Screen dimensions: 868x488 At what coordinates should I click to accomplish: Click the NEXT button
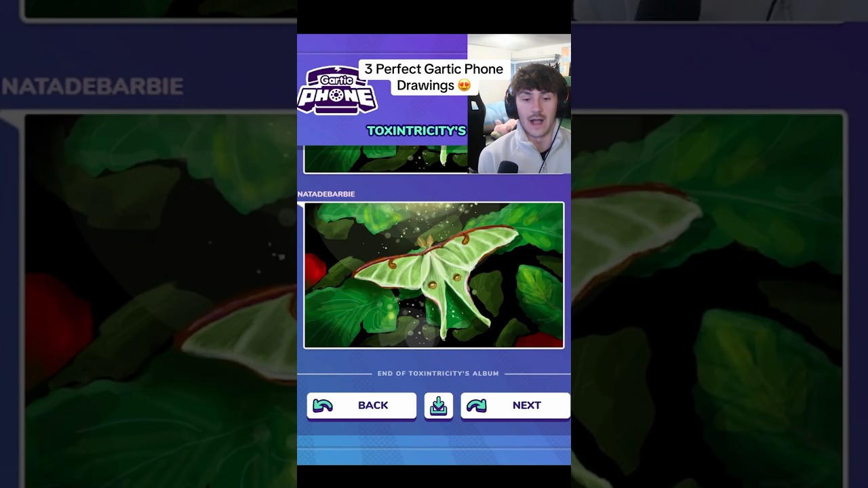[515, 405]
